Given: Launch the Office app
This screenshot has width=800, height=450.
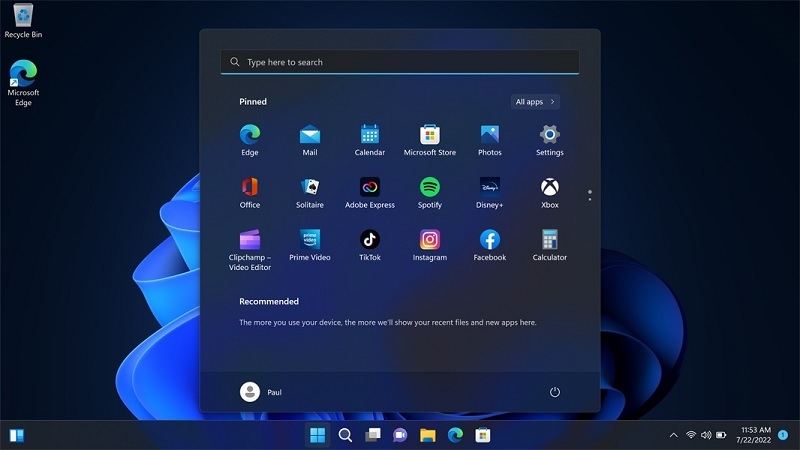Looking at the screenshot, I should [249, 192].
